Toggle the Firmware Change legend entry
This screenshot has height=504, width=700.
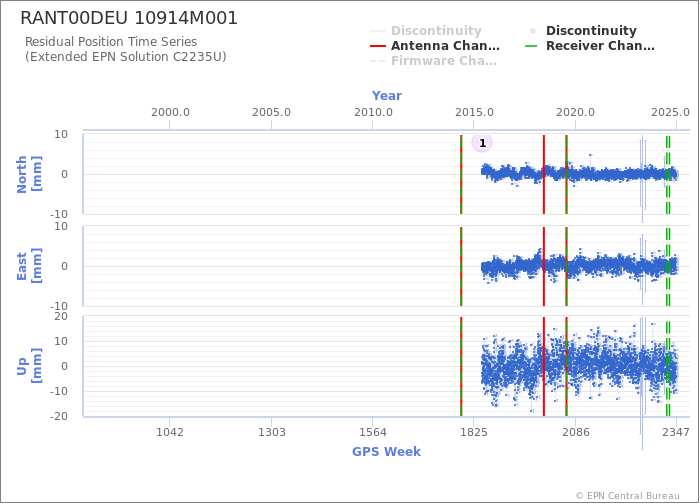tap(433, 61)
